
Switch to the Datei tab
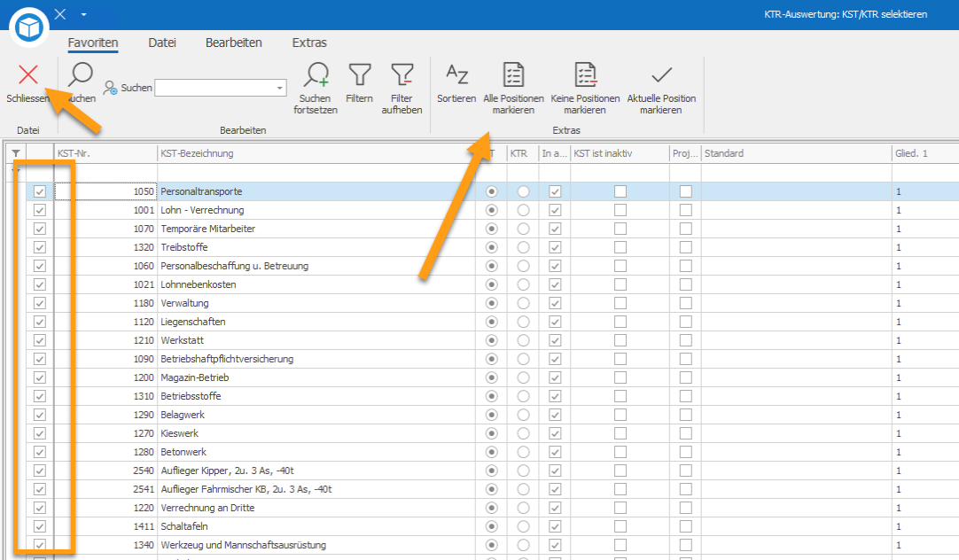tap(162, 43)
